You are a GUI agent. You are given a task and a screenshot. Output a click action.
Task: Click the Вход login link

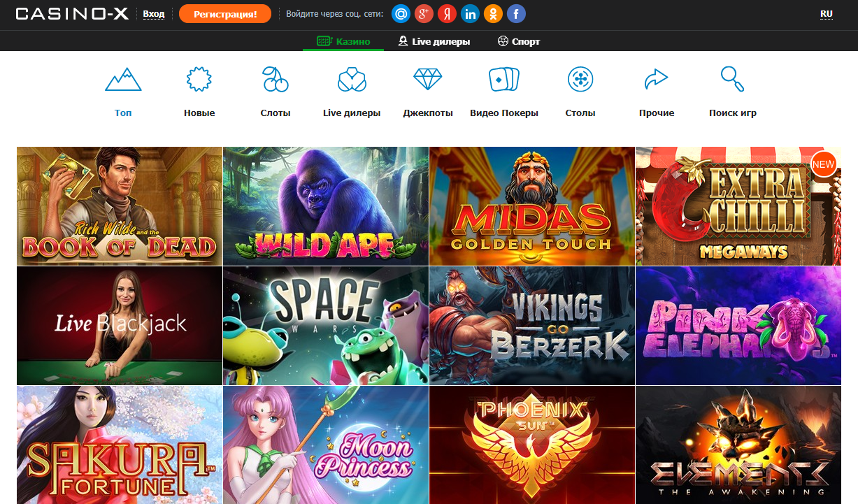[153, 13]
